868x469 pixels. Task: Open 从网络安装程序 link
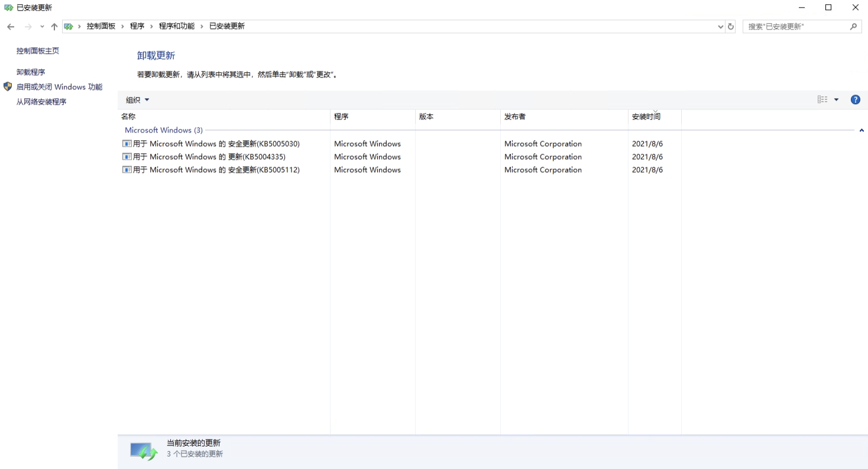pos(41,102)
